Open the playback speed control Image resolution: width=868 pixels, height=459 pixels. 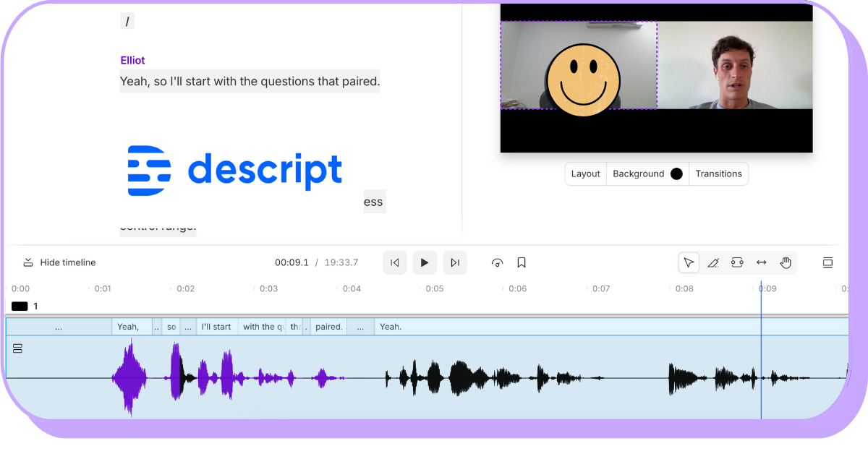[497, 262]
